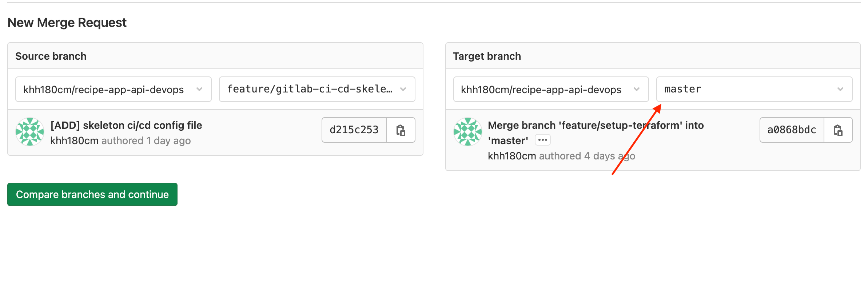Click khh180cm author name under target commit

512,156
